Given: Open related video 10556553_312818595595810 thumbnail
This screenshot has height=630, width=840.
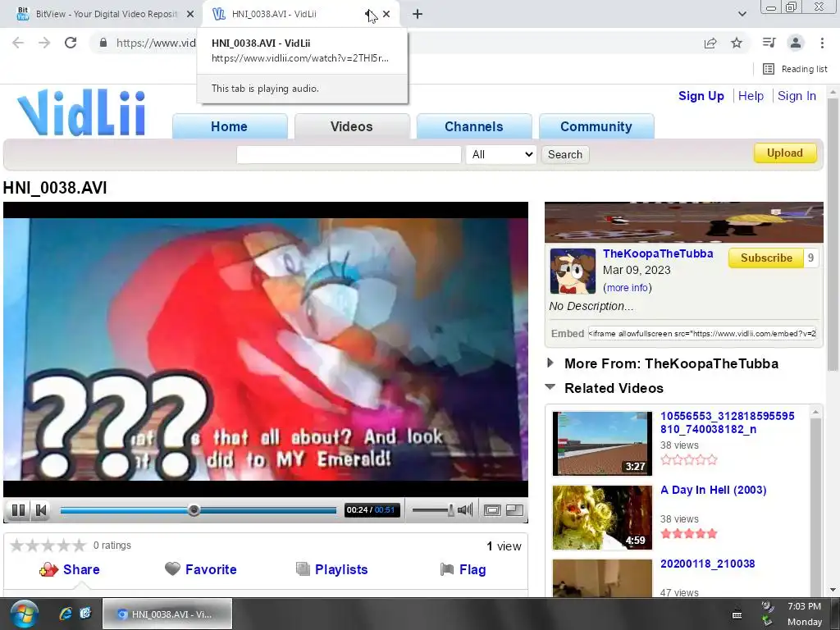Looking at the screenshot, I should coord(602,444).
